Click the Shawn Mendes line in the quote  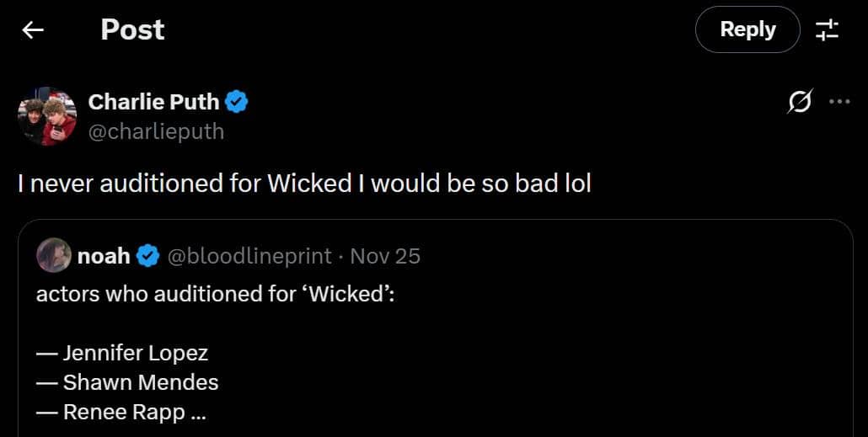tap(127, 382)
